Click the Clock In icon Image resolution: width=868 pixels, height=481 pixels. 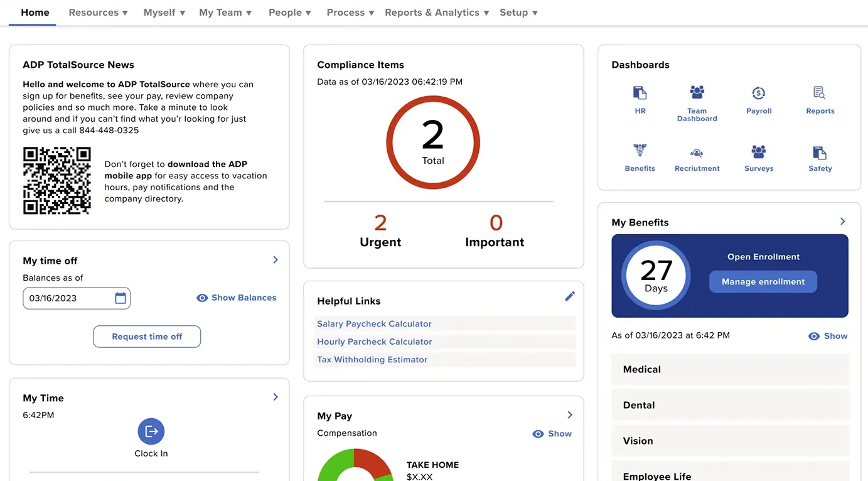pyautogui.click(x=151, y=431)
